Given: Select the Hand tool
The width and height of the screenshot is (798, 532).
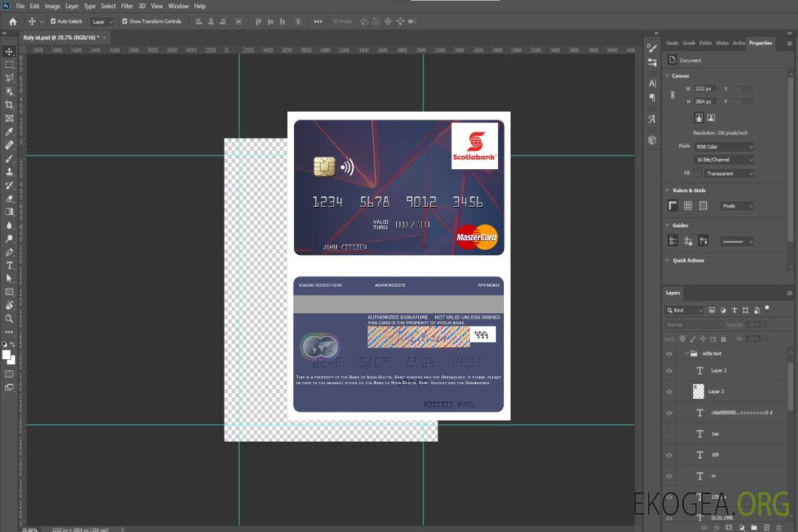Looking at the screenshot, I should point(9,305).
